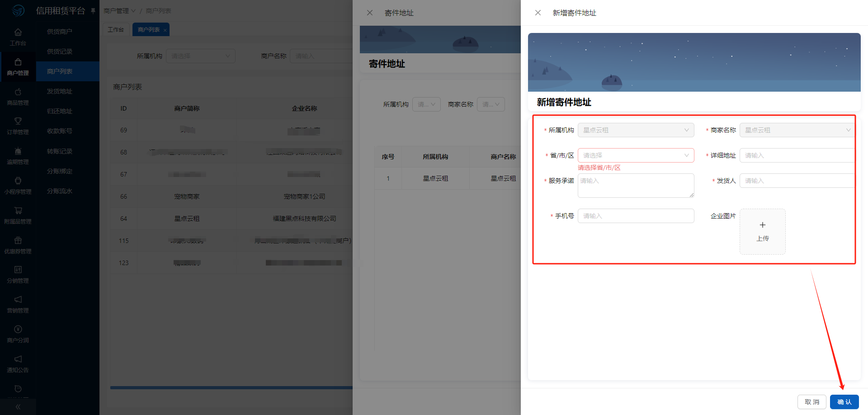Click the 确认 button

click(844, 402)
